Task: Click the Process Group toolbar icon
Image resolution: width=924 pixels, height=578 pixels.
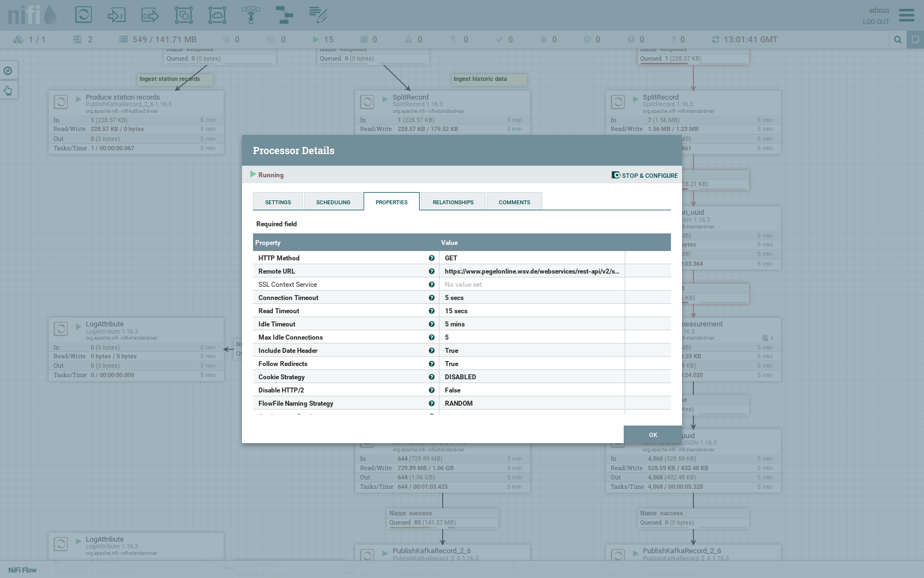Action: coord(184,15)
